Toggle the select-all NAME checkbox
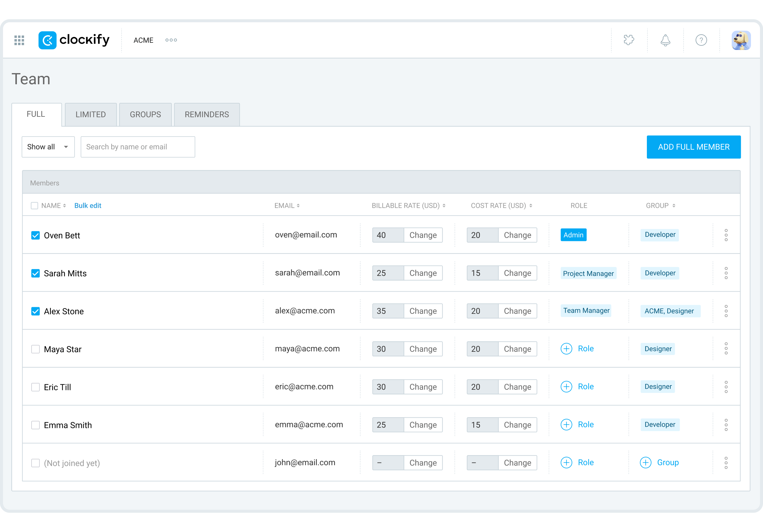The width and height of the screenshot is (763, 532). 34,206
